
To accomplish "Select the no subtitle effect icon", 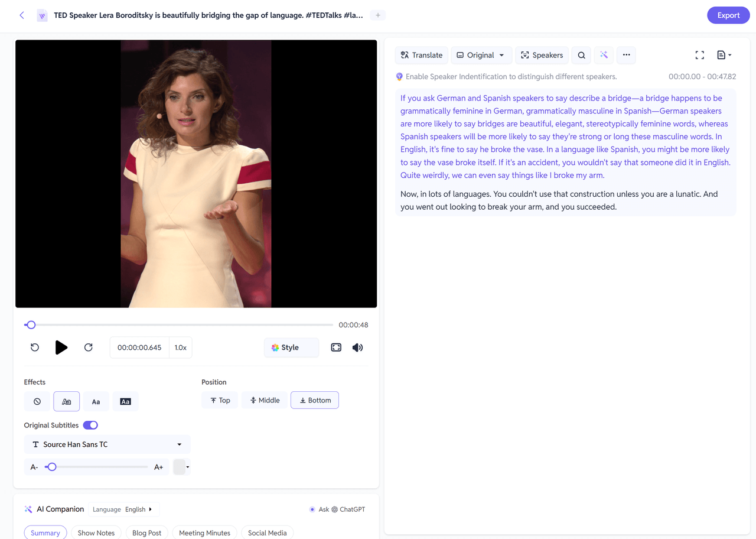I will 37,401.
